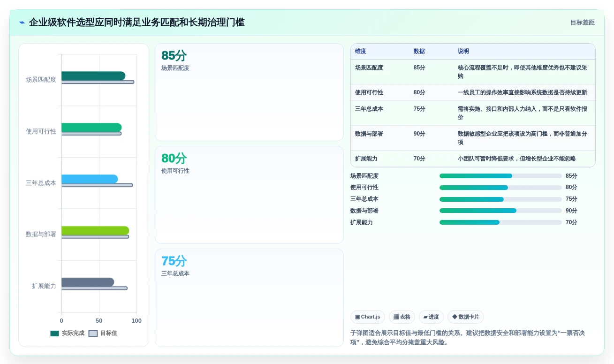Select the 进度 tag chip
The width and height of the screenshot is (614, 364).
coord(431,317)
